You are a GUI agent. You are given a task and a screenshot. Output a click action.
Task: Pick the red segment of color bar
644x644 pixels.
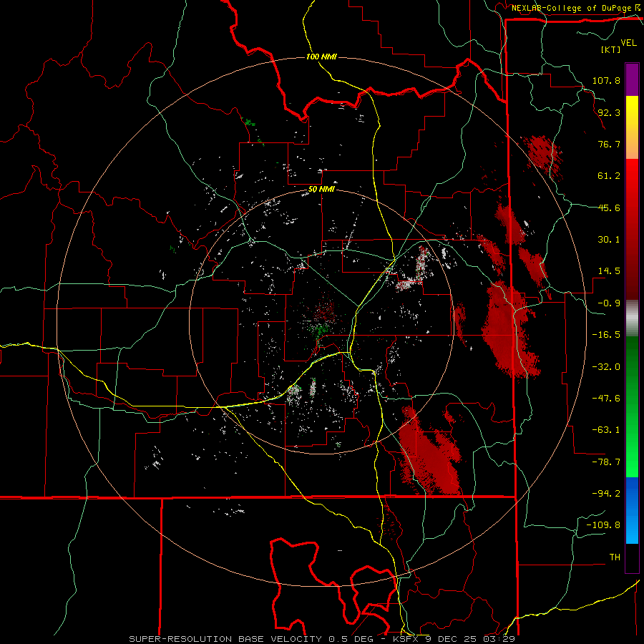pos(632,229)
